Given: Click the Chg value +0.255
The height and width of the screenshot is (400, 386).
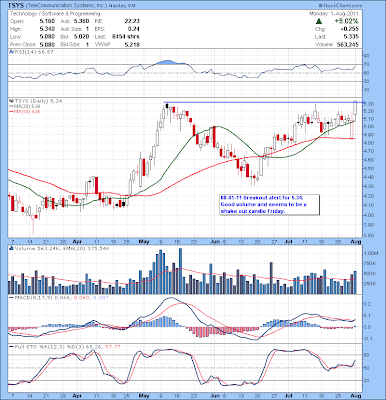Looking at the screenshot, I should 351,29.
